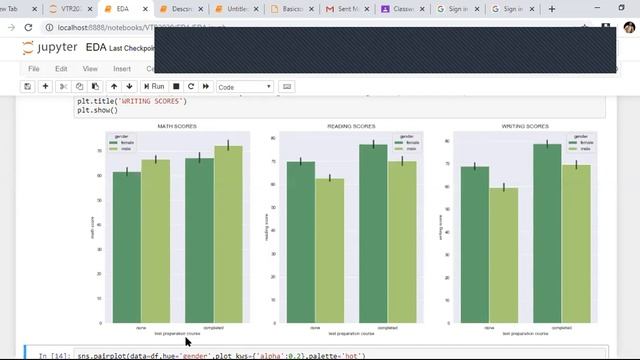The width and height of the screenshot is (640, 360).
Task: Go forward in browser history
Action: point(11,27)
